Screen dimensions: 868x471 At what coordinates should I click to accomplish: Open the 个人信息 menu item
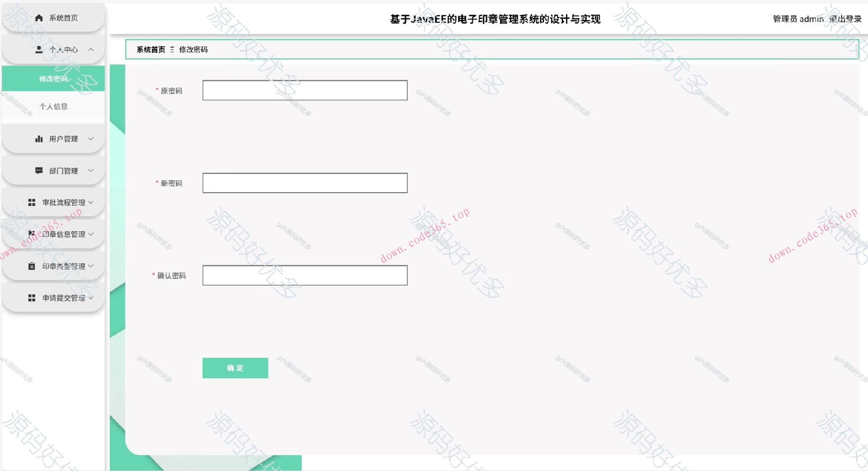coord(54,106)
